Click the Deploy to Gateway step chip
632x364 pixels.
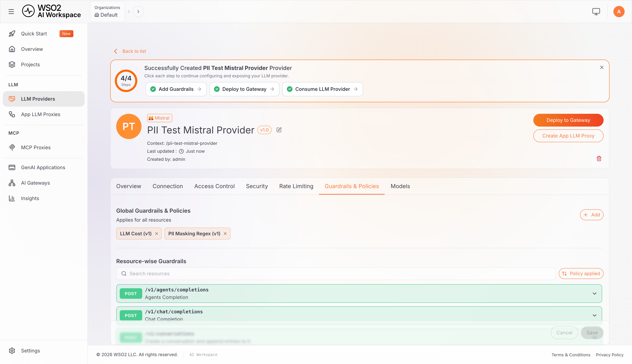(x=244, y=89)
